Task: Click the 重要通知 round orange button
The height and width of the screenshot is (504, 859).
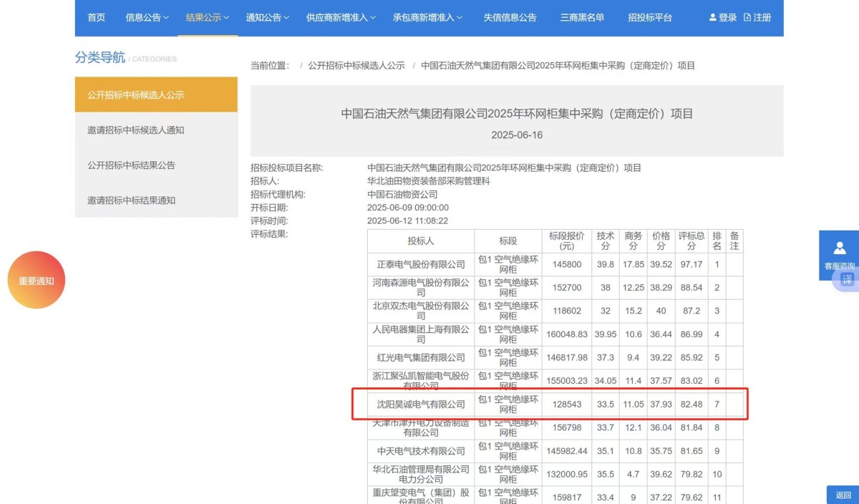Action: tap(37, 280)
